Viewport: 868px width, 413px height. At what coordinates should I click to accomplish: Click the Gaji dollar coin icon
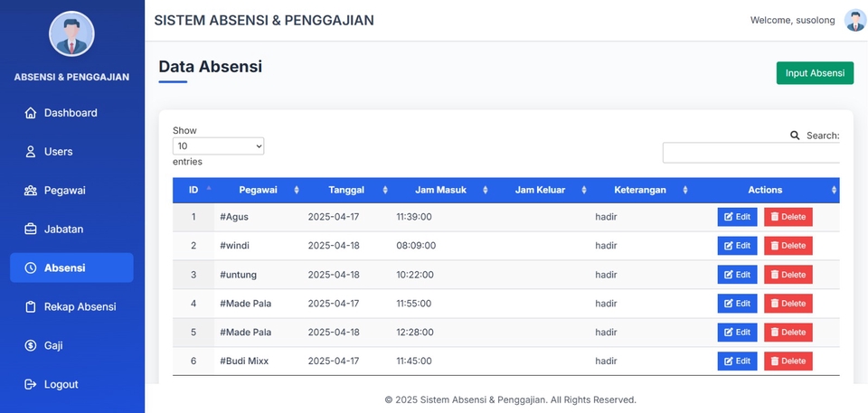coord(31,346)
